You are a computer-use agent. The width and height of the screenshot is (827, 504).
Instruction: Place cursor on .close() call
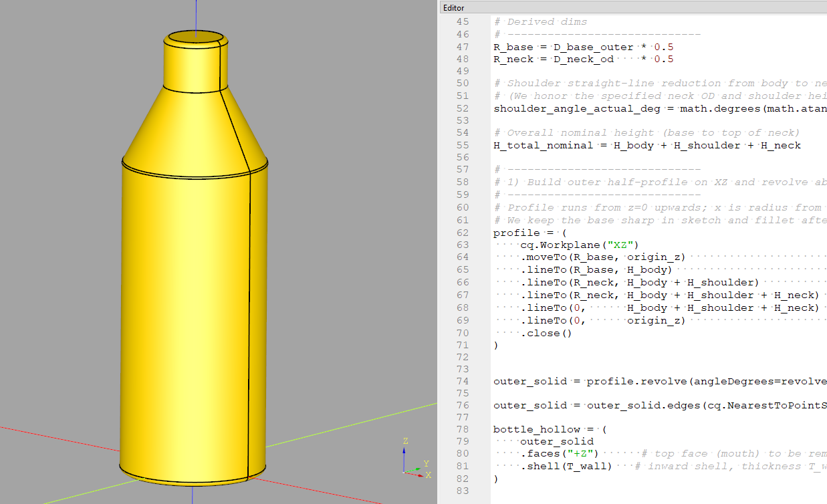click(547, 333)
